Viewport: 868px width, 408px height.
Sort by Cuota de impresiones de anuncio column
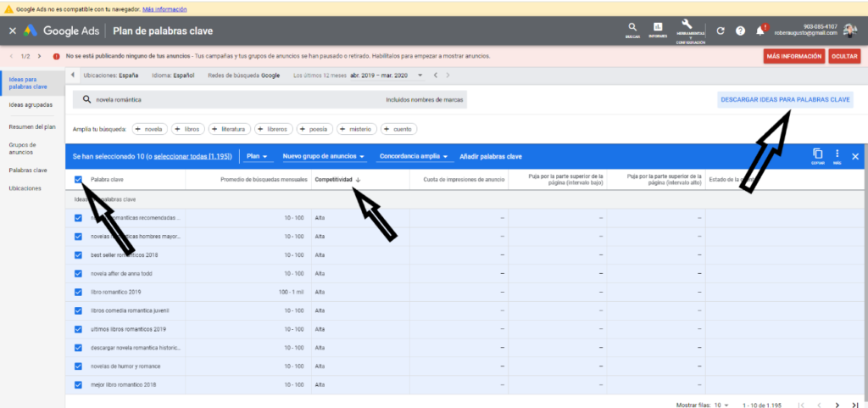464,179
